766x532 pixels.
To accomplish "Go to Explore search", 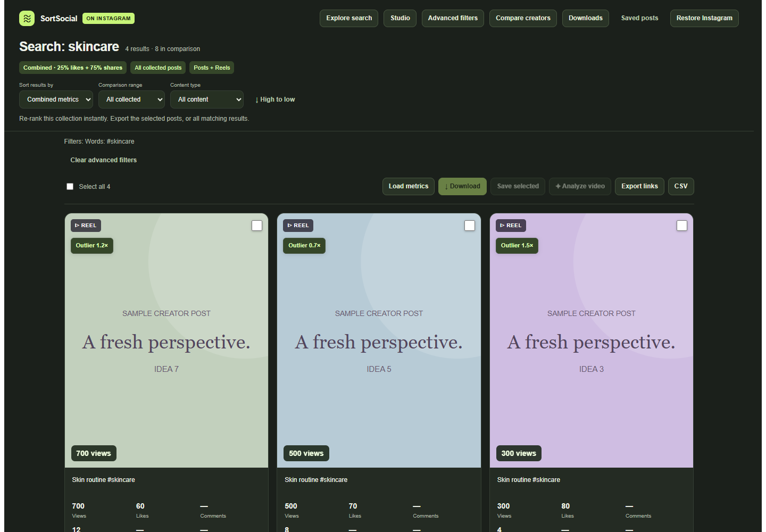I will pos(349,18).
